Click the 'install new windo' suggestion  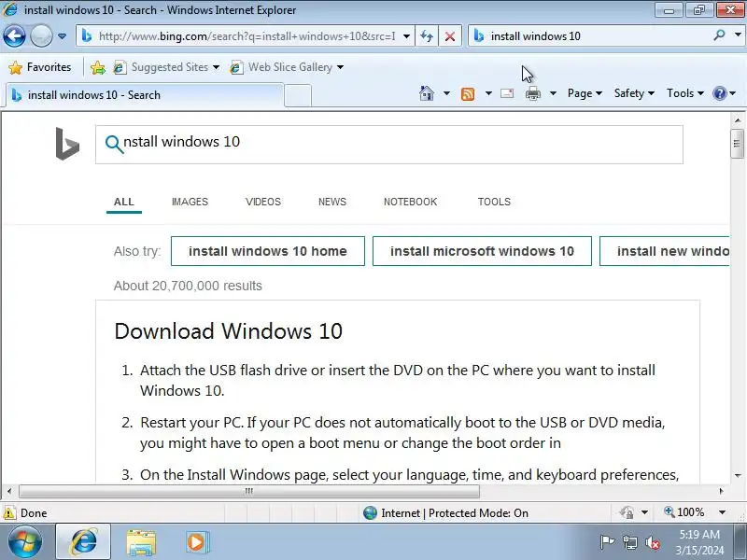coord(665,251)
